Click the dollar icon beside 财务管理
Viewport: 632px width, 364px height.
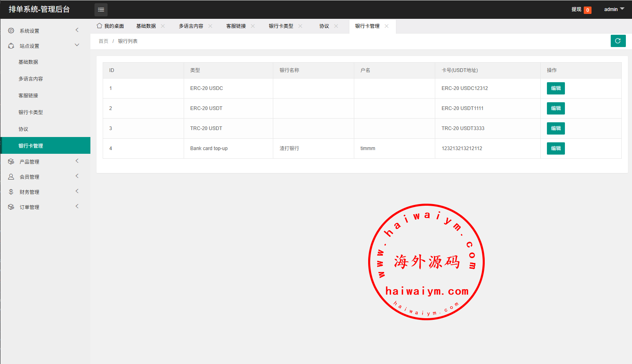tap(11, 192)
